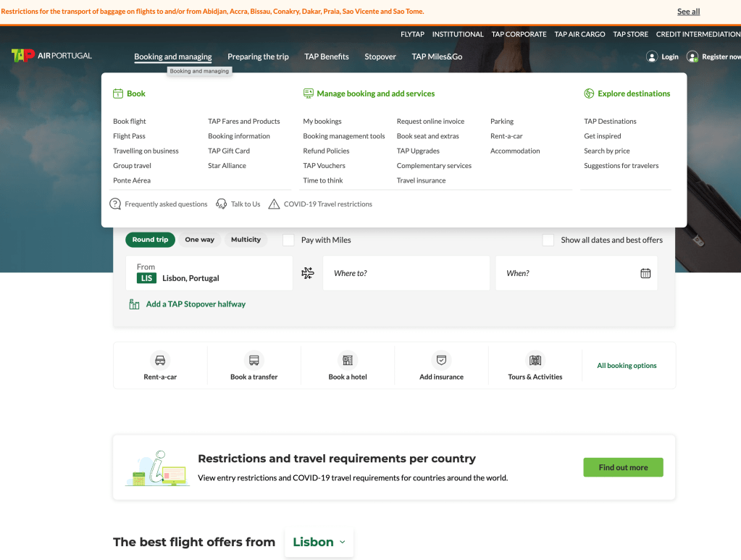Enable the Pay with Miles checkbox
This screenshot has width=741, height=560.
pos(288,240)
